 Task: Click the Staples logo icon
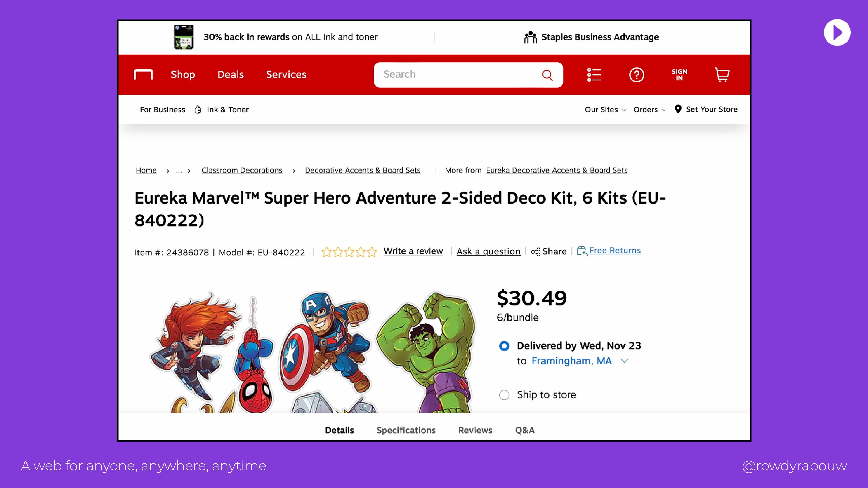coord(143,74)
